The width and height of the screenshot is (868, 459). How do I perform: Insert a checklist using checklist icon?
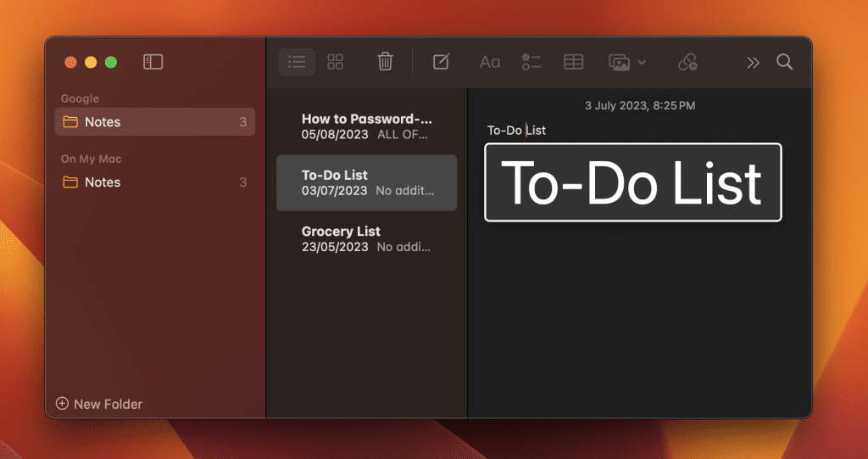click(x=531, y=62)
